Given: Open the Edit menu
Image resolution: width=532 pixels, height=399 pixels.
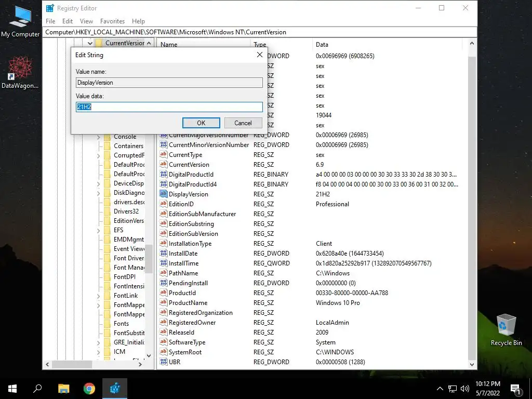Looking at the screenshot, I should click(67, 21).
